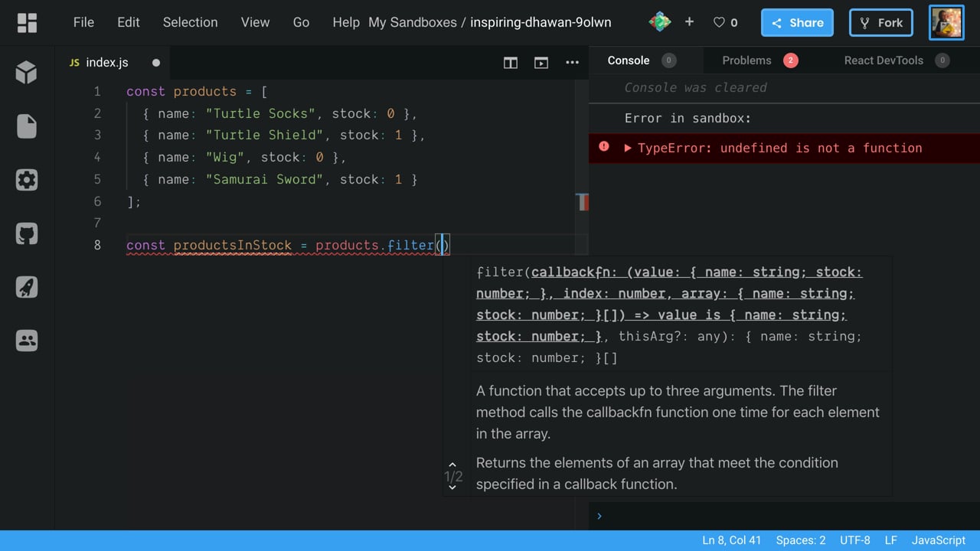Open the Sandbox Info cube icon
Screen dimensions: 980x551
point(27,73)
